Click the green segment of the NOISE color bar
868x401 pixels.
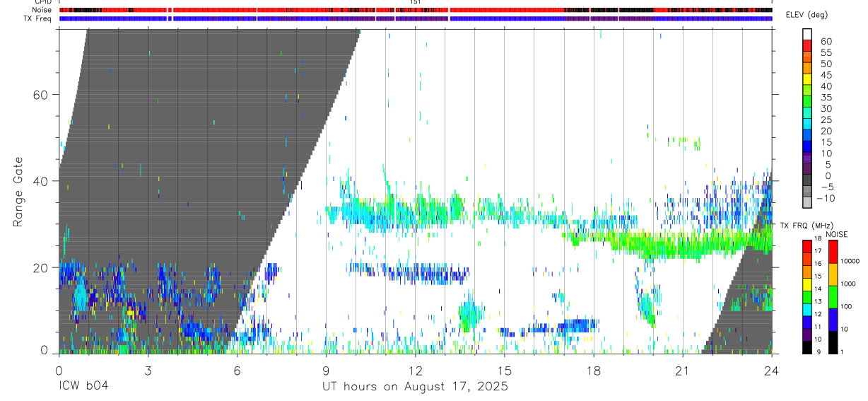pos(833,296)
